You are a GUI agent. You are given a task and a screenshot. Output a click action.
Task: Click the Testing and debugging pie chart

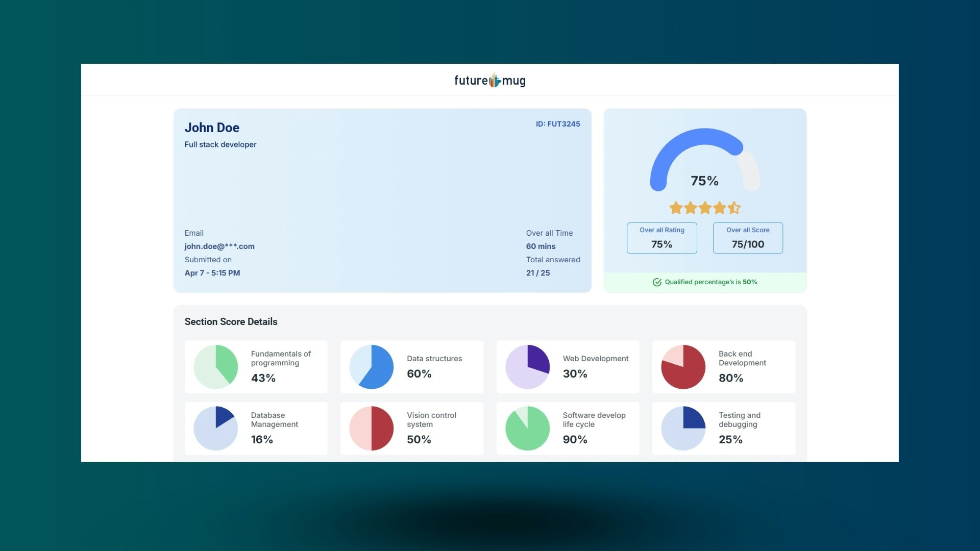(683, 428)
